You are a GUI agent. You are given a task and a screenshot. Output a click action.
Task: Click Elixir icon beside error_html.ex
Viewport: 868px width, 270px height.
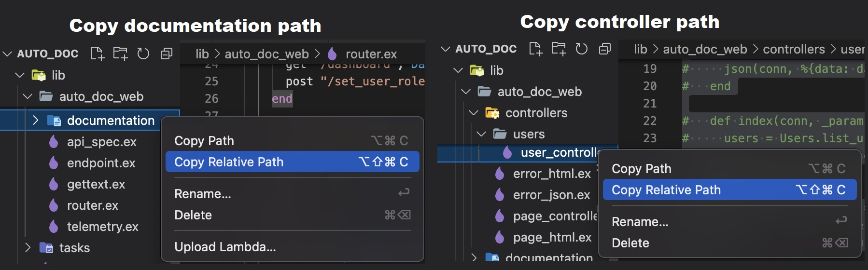[500, 174]
